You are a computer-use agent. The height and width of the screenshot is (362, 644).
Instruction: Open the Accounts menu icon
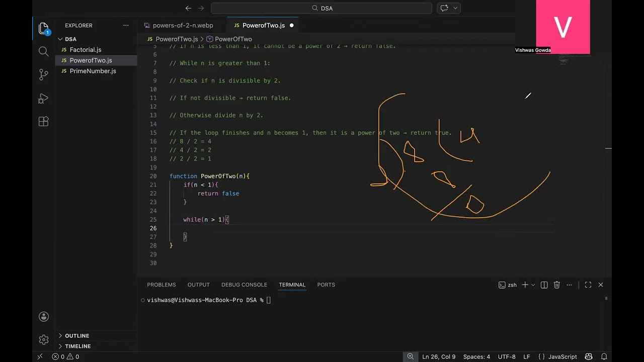(x=44, y=317)
